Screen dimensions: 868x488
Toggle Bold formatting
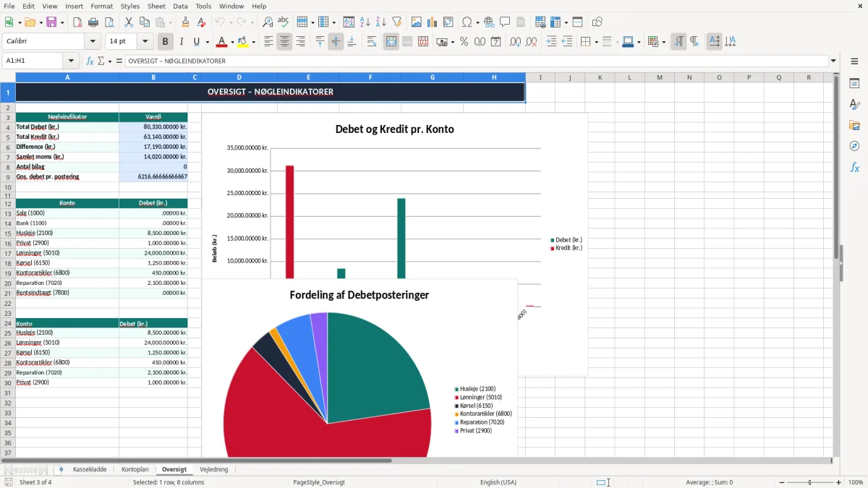pyautogui.click(x=165, y=42)
